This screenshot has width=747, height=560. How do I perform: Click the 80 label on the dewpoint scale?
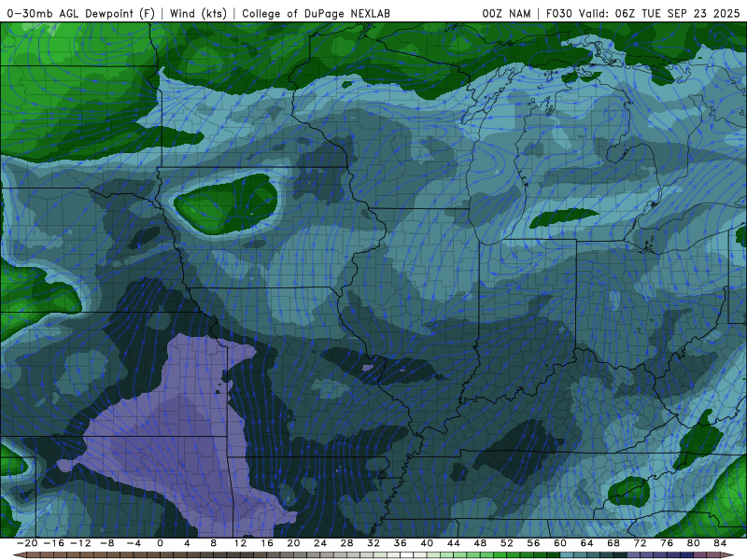(694, 543)
